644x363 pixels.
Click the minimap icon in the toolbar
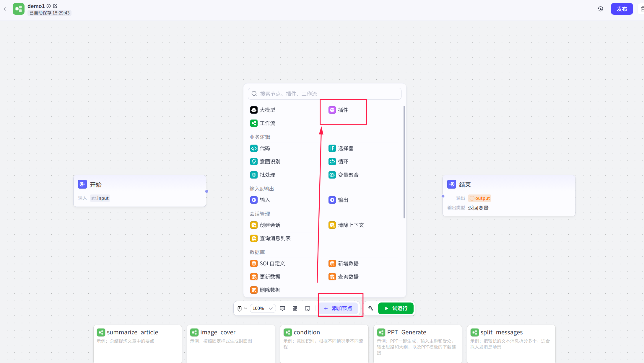(307, 308)
